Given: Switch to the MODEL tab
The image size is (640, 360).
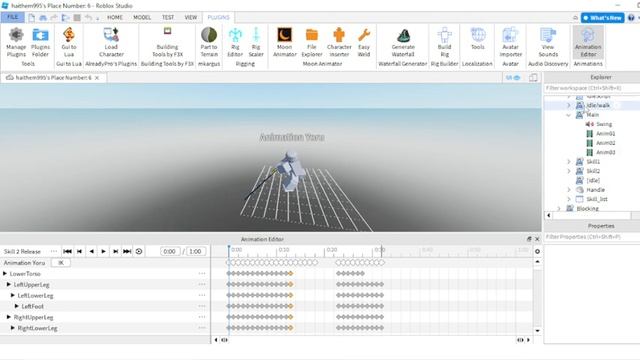Looking at the screenshot, I should (x=142, y=18).
